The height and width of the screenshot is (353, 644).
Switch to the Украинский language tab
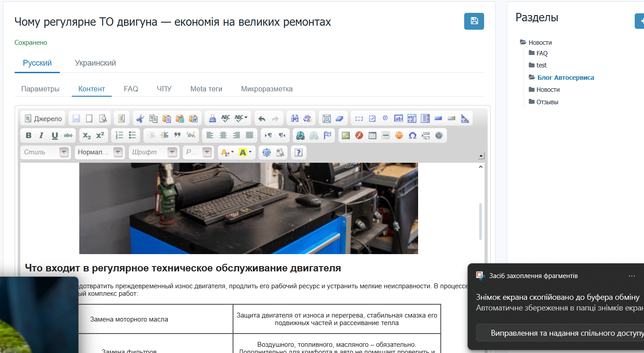(95, 63)
